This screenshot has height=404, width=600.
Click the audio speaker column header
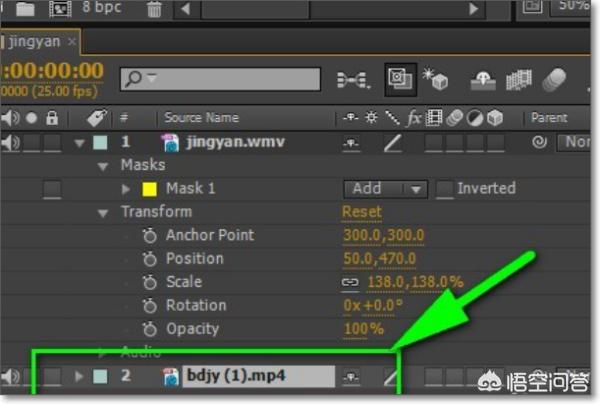coord(10,118)
